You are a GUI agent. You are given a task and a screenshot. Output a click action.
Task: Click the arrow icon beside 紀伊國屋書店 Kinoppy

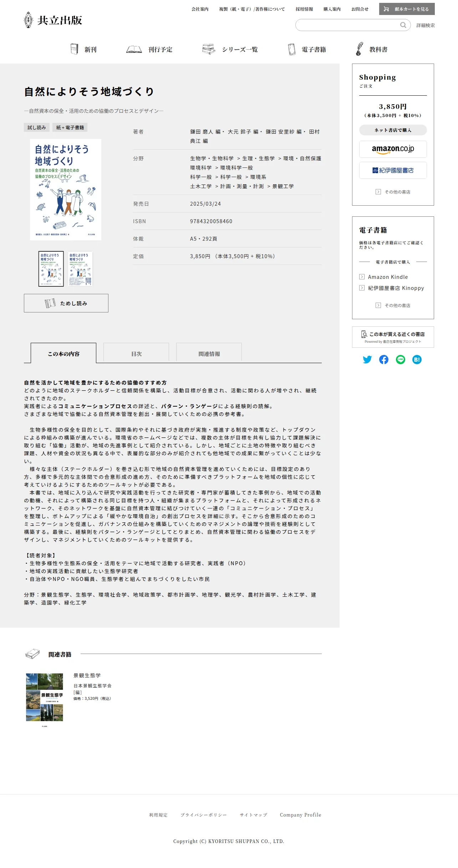pos(362,288)
